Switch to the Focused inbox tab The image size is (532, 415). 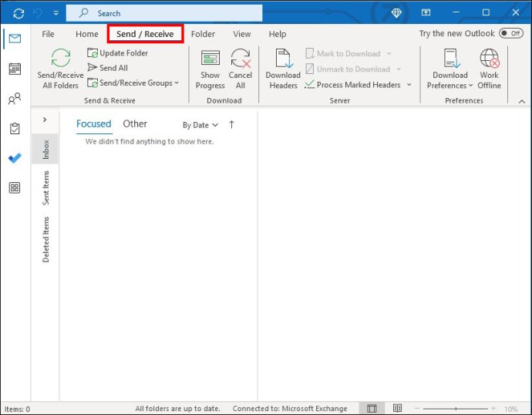[x=93, y=124]
